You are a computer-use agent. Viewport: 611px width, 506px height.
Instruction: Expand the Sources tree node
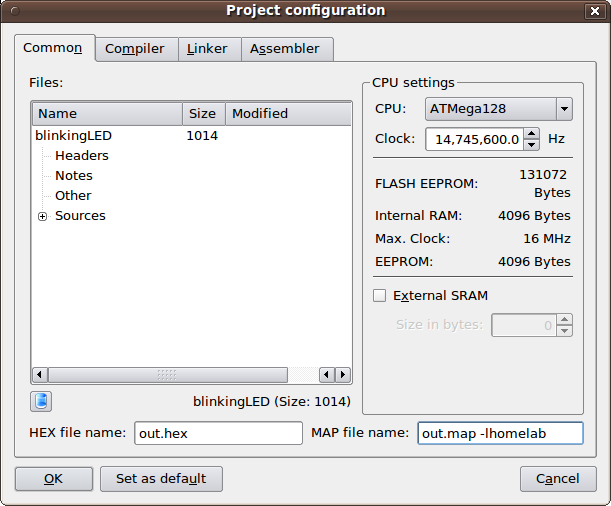[x=42, y=216]
